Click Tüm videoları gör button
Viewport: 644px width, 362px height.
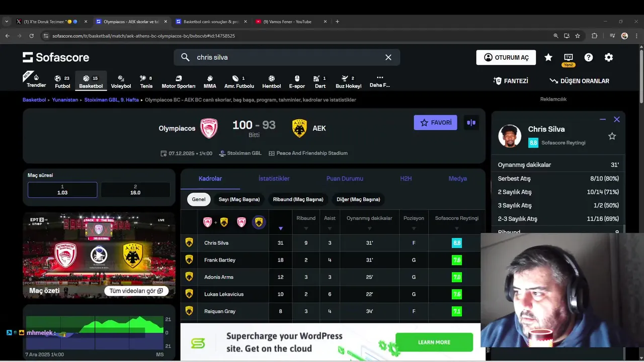click(136, 291)
